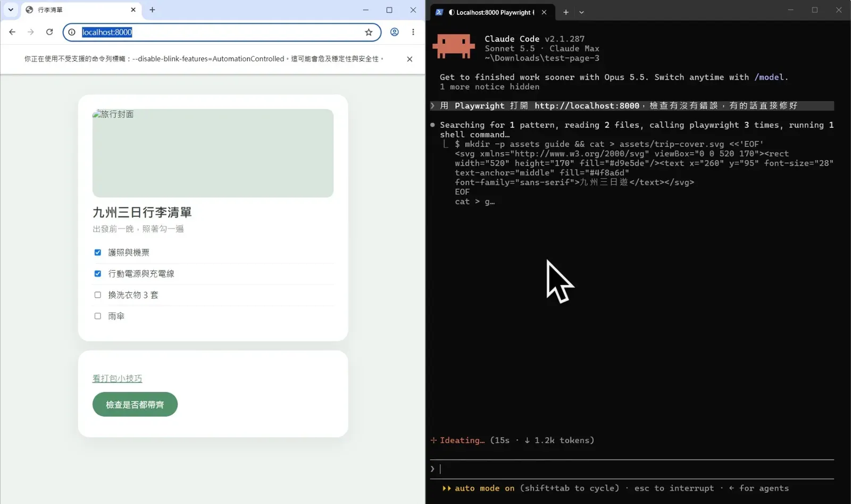Open the browser profile icon
The image size is (851, 504).
click(x=395, y=32)
